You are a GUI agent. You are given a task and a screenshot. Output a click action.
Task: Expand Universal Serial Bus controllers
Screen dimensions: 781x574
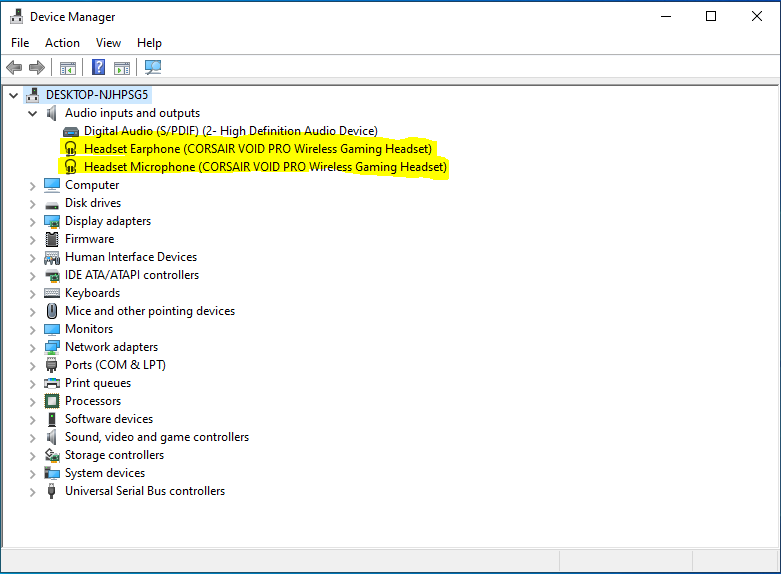click(33, 491)
